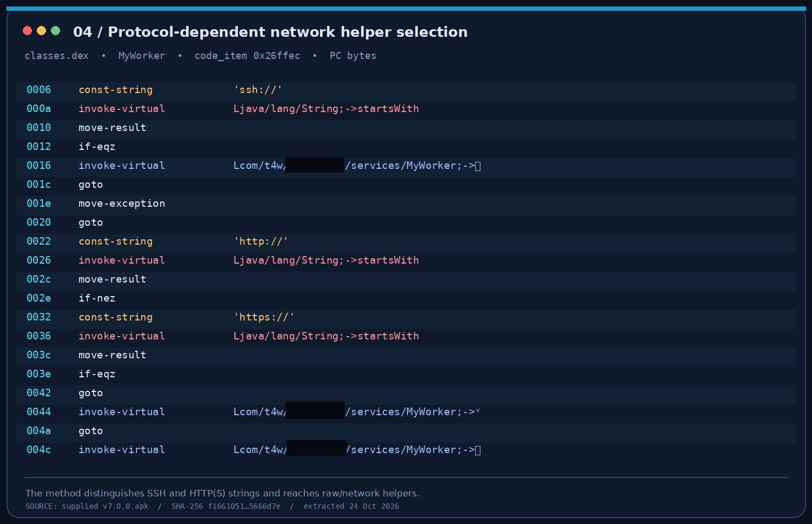Click the if-nez opcode at offset 002e

point(97,298)
